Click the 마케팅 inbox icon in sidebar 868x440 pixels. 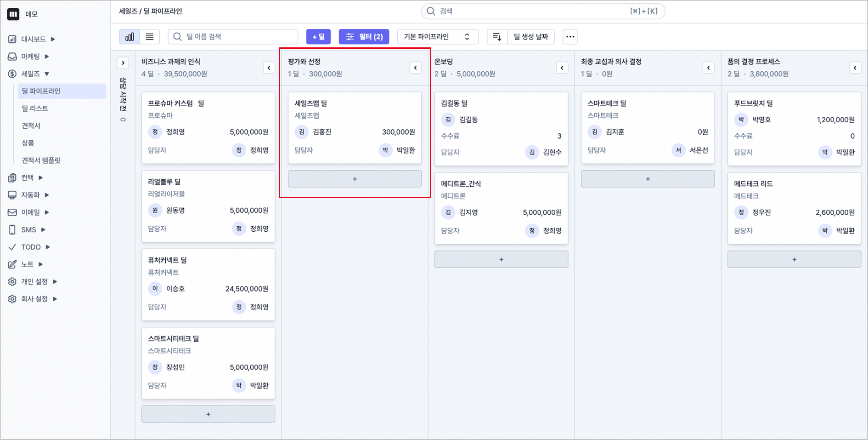(x=12, y=57)
